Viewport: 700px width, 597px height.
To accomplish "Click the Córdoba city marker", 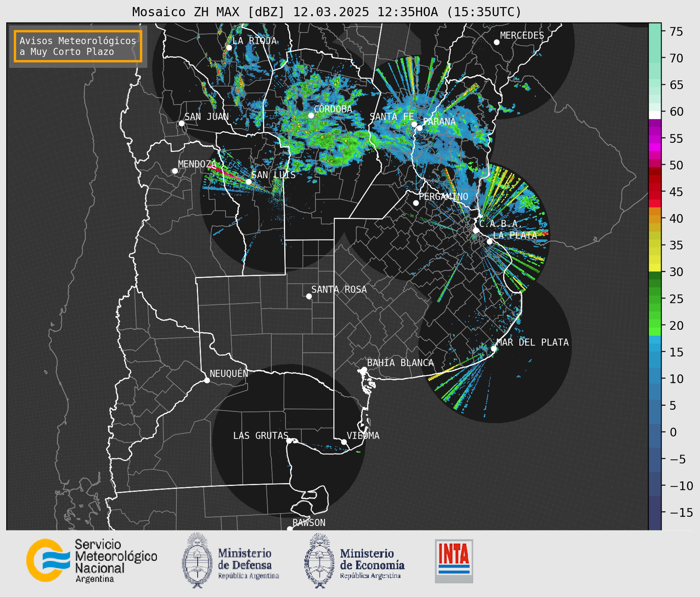I will pos(311,115).
